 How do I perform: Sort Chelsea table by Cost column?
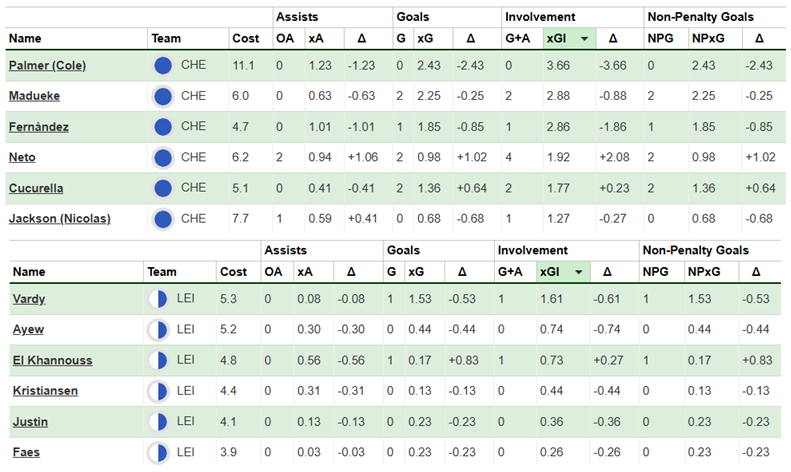coord(245,38)
